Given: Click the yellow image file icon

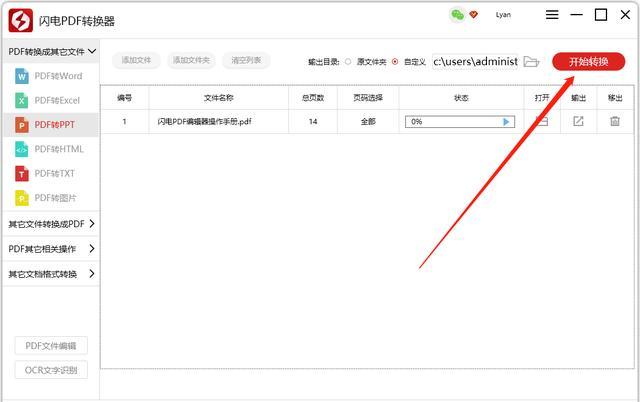Looking at the screenshot, I should tap(22, 198).
